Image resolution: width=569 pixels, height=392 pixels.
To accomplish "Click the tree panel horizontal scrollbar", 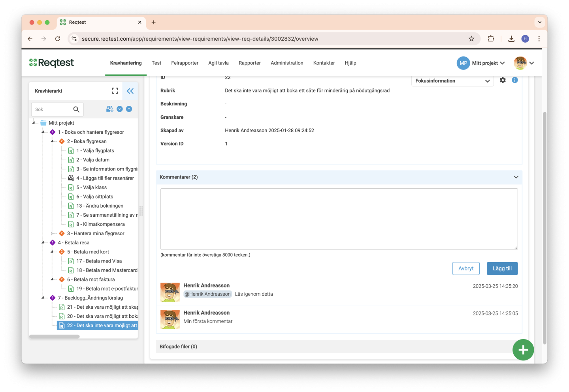I will coord(55,337).
